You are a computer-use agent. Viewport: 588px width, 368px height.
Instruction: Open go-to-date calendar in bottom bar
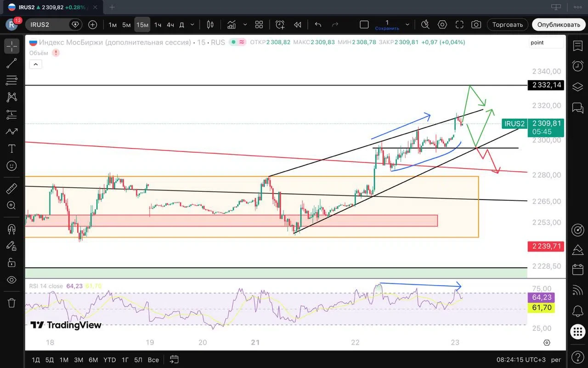pos(174,359)
